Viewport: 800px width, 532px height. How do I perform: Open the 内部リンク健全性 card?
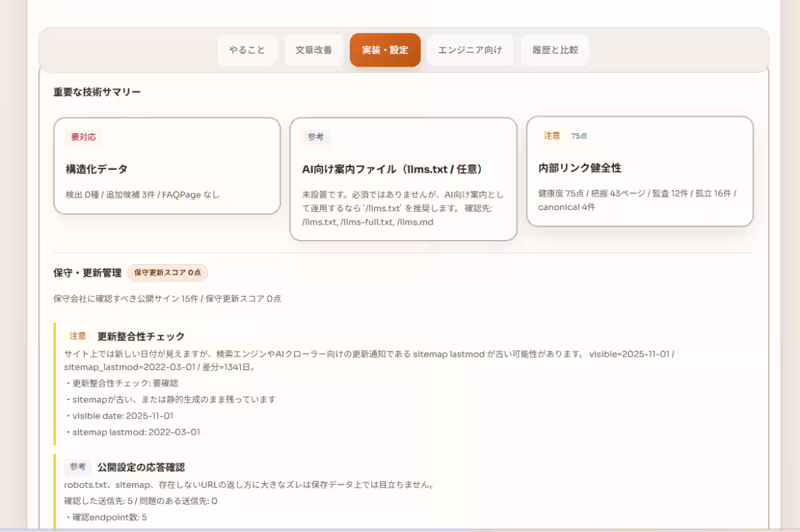click(x=640, y=171)
